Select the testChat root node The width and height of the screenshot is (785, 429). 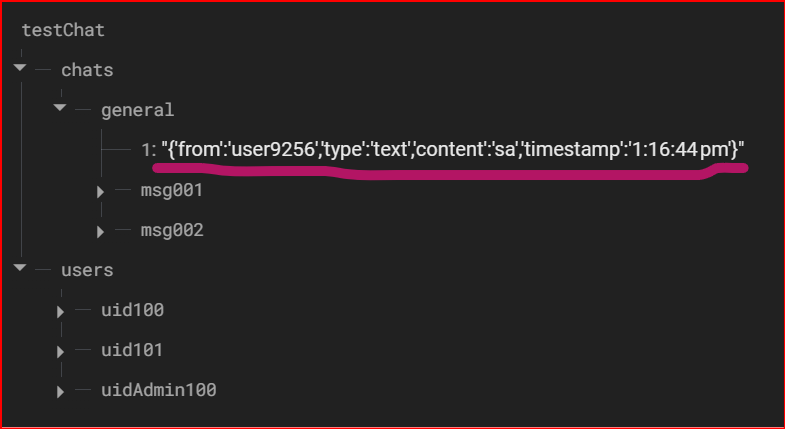[x=63, y=30]
